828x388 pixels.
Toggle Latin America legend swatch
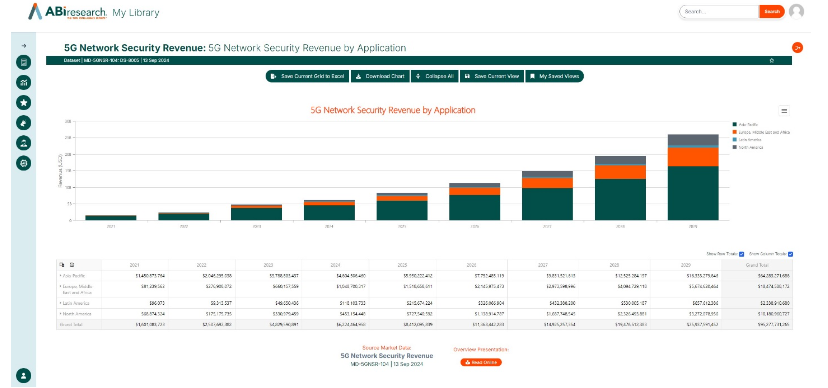(735, 139)
